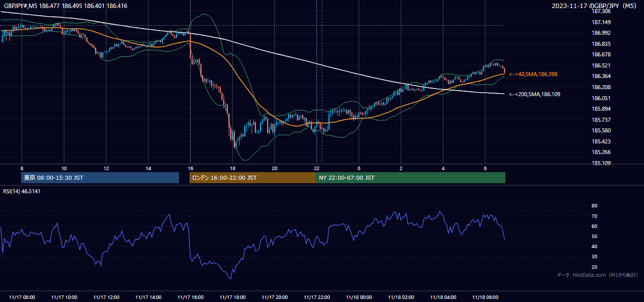Click the NY session bar 22:00-07:00 JST

coord(411,178)
